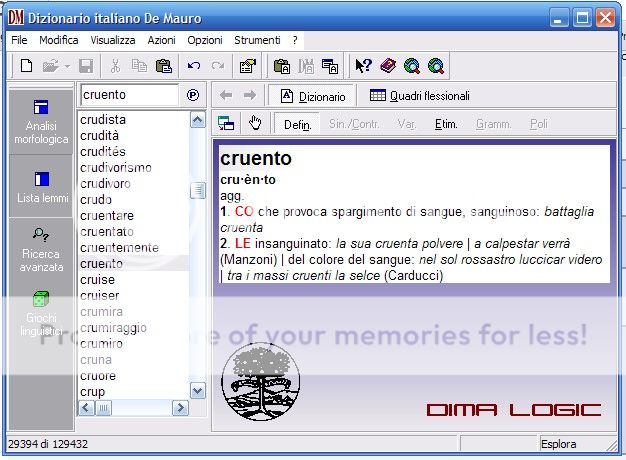Click the word list scroll up arrow
Image resolution: width=626 pixels, height=460 pixels.
coord(198,120)
